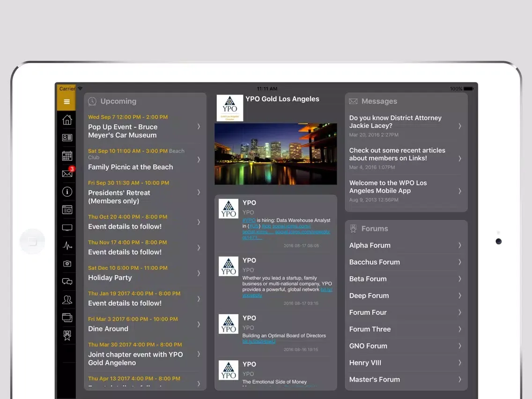Open Dine Around event chevron
This screenshot has height=399, width=532.
tap(199, 325)
